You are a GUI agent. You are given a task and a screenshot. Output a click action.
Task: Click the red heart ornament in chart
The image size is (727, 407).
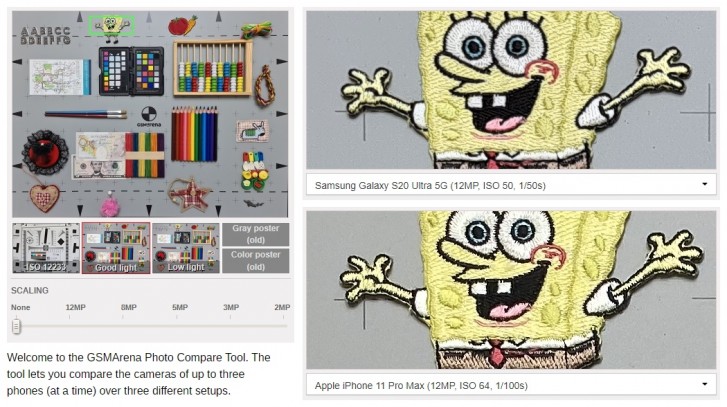point(45,197)
